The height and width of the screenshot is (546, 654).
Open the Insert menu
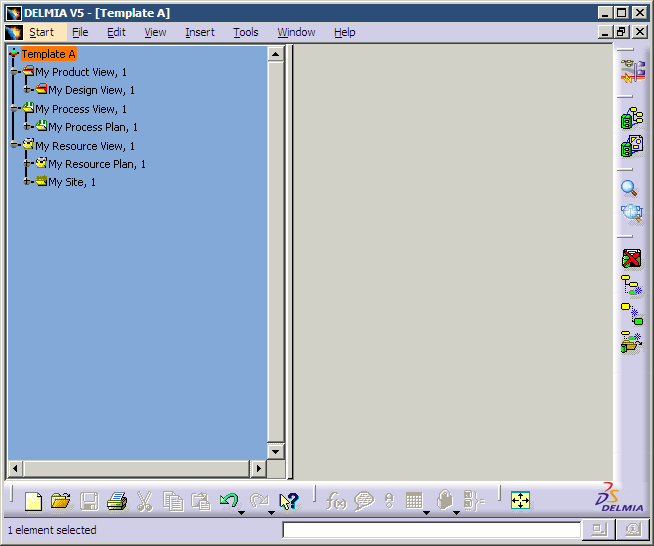point(199,32)
